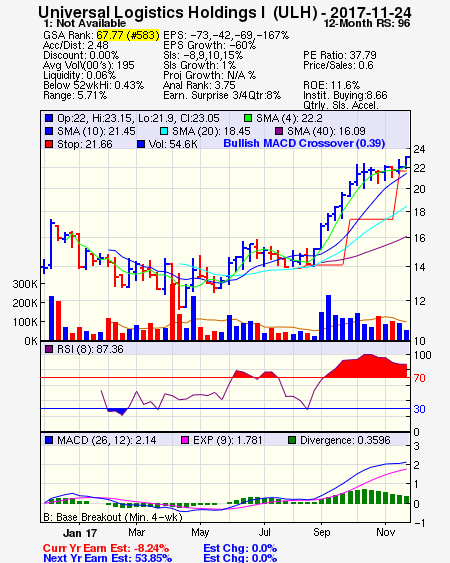This screenshot has width=450, height=563.
Task: Click the B: Base Breakout (Min. 4-wk) note
Action: [113, 517]
